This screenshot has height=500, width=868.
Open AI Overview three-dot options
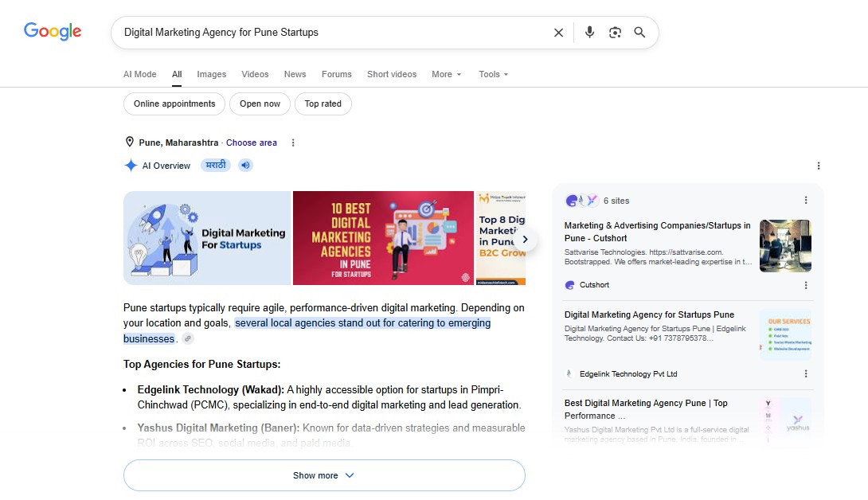pyautogui.click(x=818, y=166)
